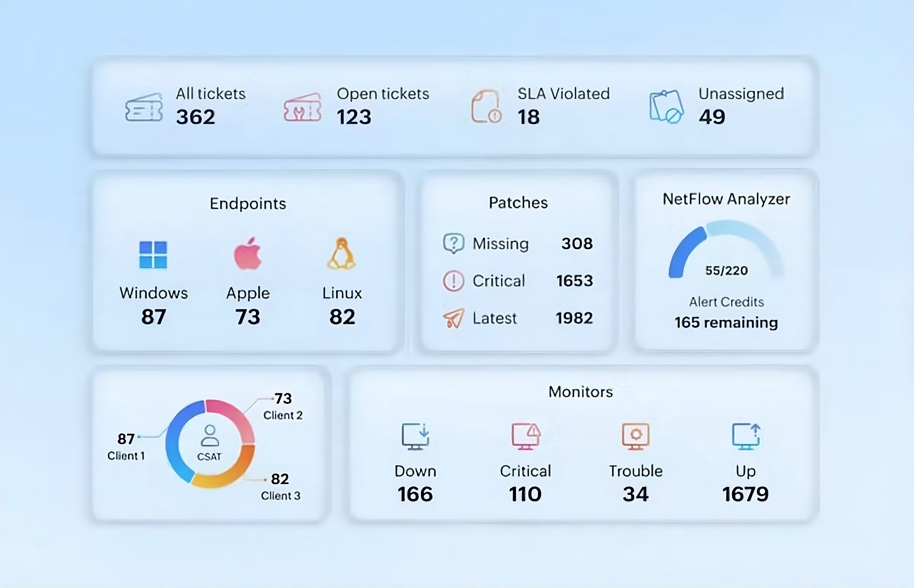The height and width of the screenshot is (588, 914).
Task: Open the Up monitors icon
Action: coord(745,436)
